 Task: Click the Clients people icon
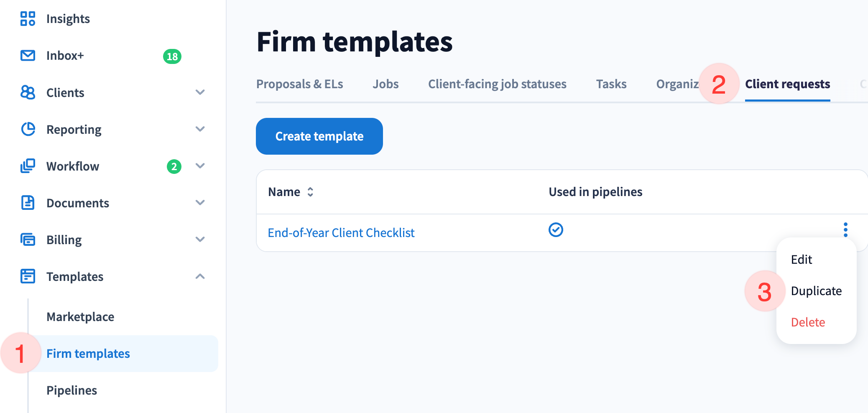click(28, 92)
